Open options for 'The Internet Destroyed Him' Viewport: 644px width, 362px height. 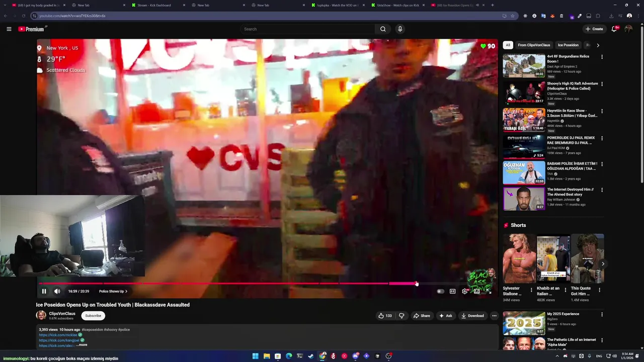point(602,190)
